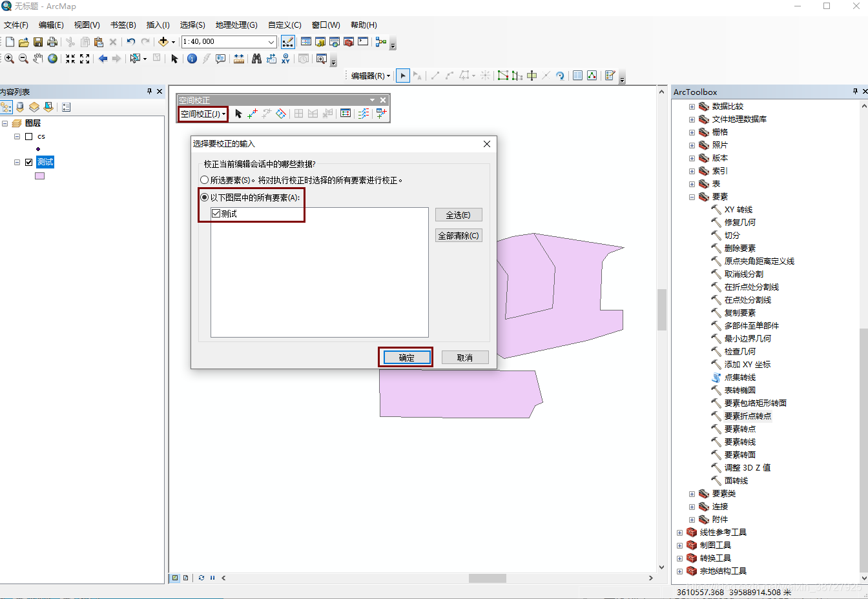Expand the 转换工具 toolbox

[x=679, y=558]
